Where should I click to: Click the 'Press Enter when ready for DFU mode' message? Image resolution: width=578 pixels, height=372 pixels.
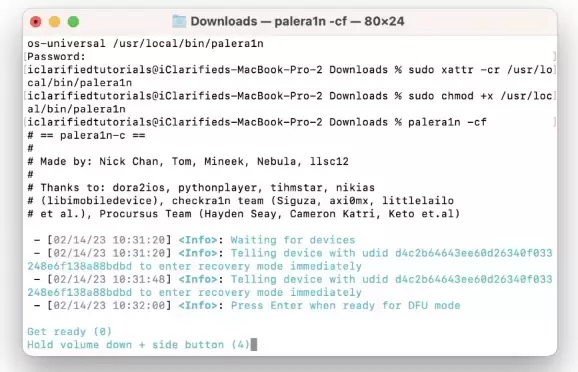click(x=345, y=305)
